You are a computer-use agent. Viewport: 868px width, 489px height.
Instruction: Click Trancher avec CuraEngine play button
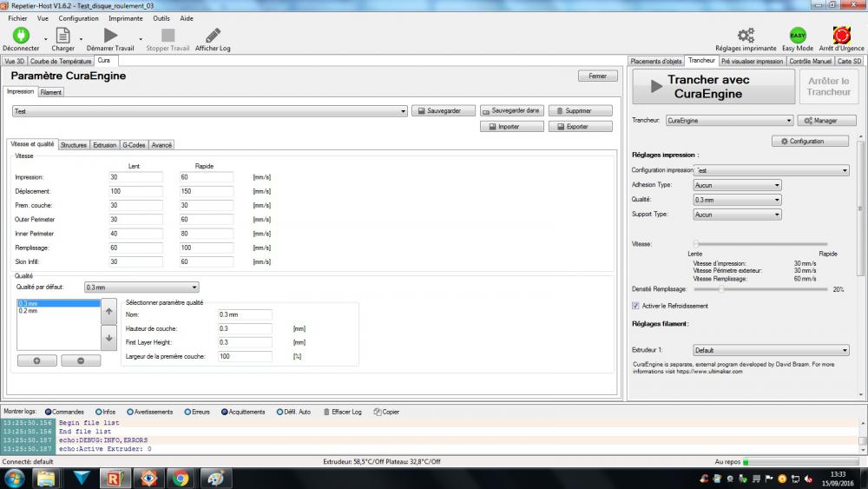click(x=713, y=86)
